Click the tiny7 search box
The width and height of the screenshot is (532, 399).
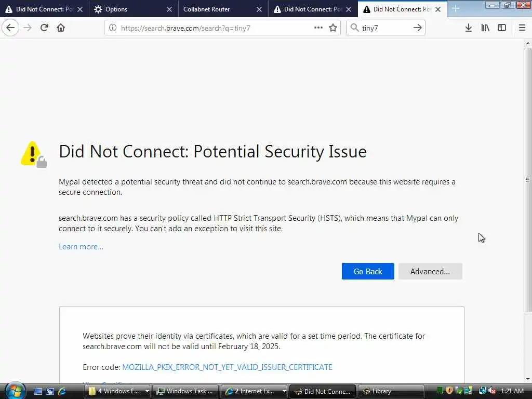385,28
